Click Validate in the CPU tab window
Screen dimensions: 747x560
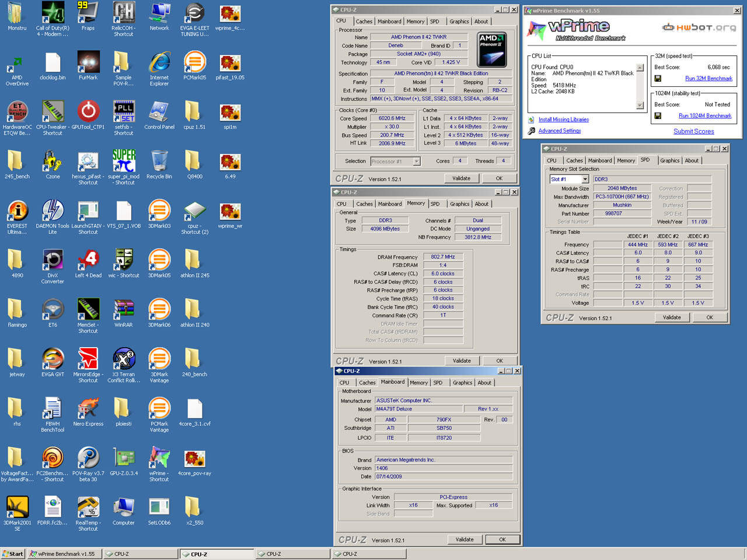point(461,178)
